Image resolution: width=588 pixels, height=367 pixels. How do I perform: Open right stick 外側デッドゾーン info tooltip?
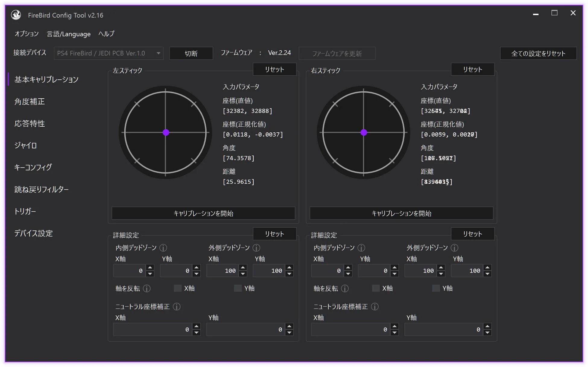[x=455, y=248]
